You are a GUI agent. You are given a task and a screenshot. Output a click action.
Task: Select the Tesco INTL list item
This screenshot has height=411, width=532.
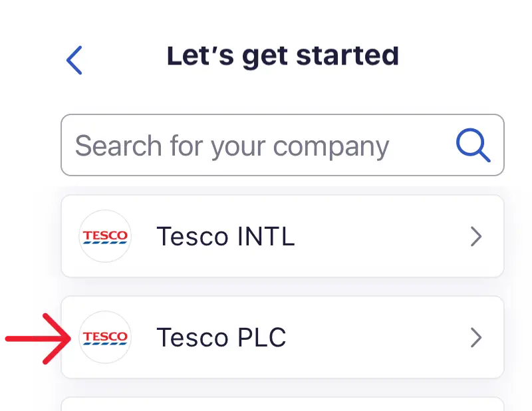click(x=282, y=236)
